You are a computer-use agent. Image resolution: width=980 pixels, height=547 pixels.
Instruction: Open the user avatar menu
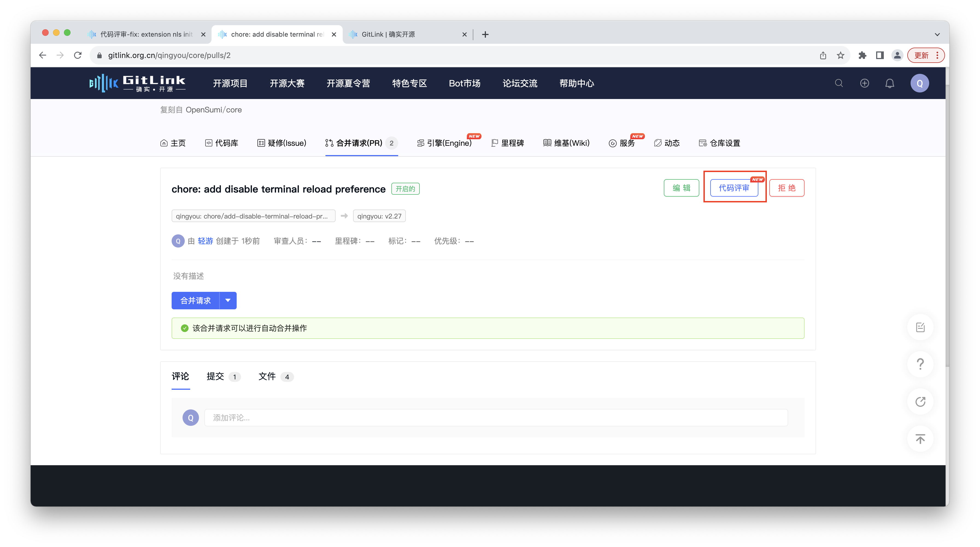point(920,83)
